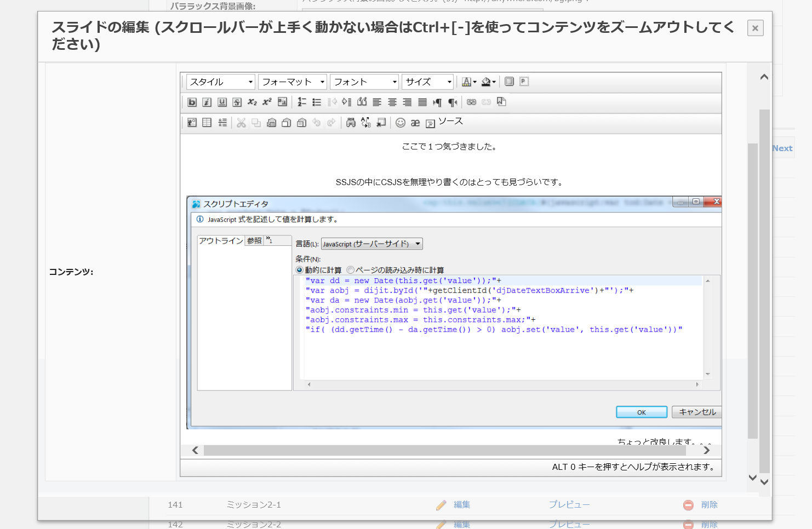Insert a bulleted list
Screen dimensions: 812x529
click(317, 102)
